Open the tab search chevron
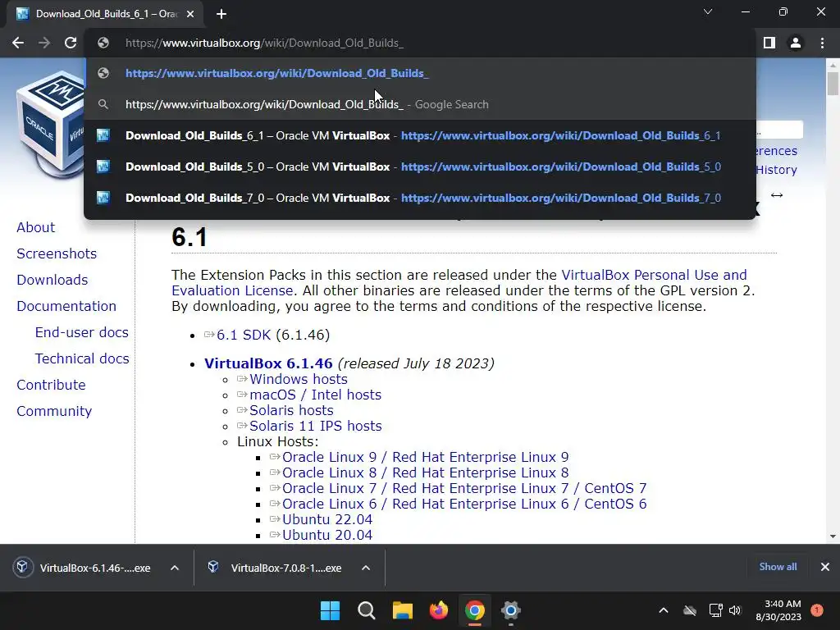840x630 pixels. [708, 11]
